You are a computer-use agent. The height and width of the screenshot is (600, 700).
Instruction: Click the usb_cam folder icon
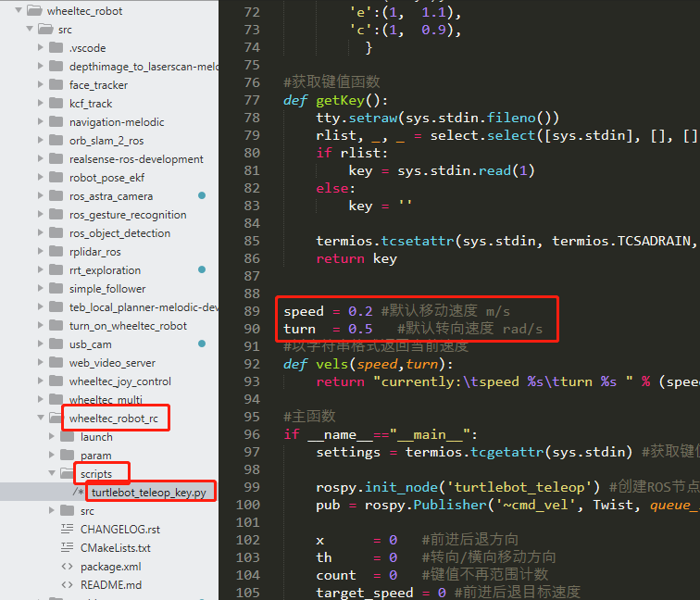click(x=56, y=344)
